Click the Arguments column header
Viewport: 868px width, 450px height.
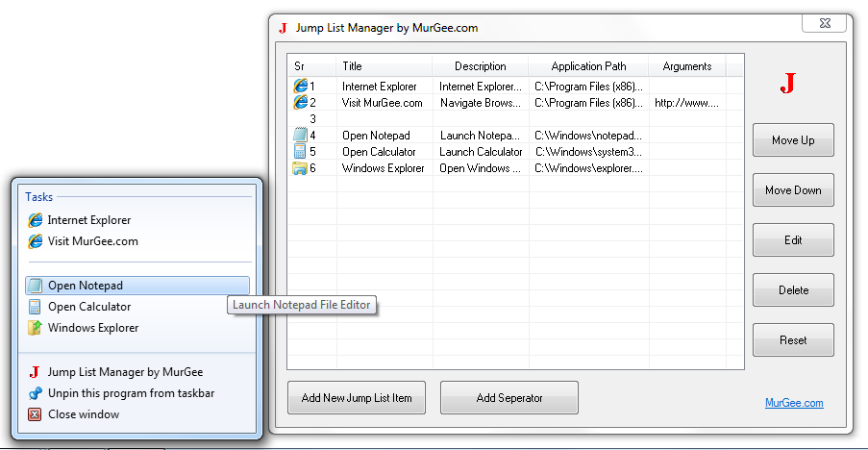(687, 66)
